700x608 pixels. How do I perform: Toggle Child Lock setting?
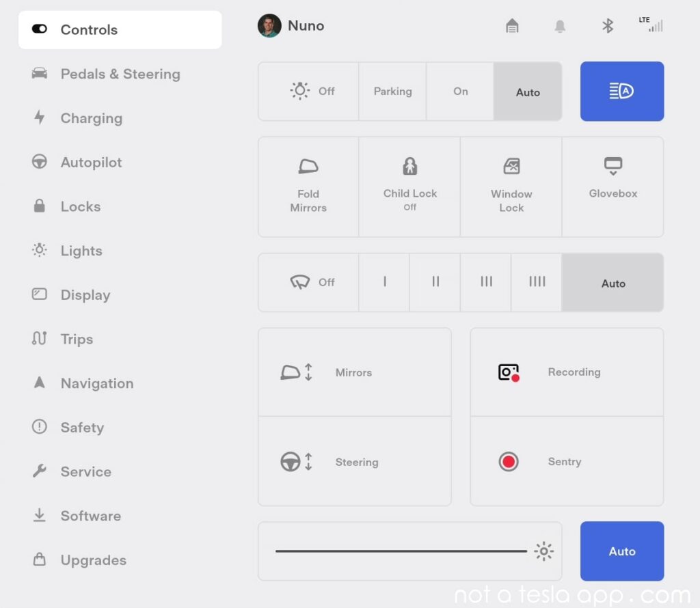click(409, 186)
